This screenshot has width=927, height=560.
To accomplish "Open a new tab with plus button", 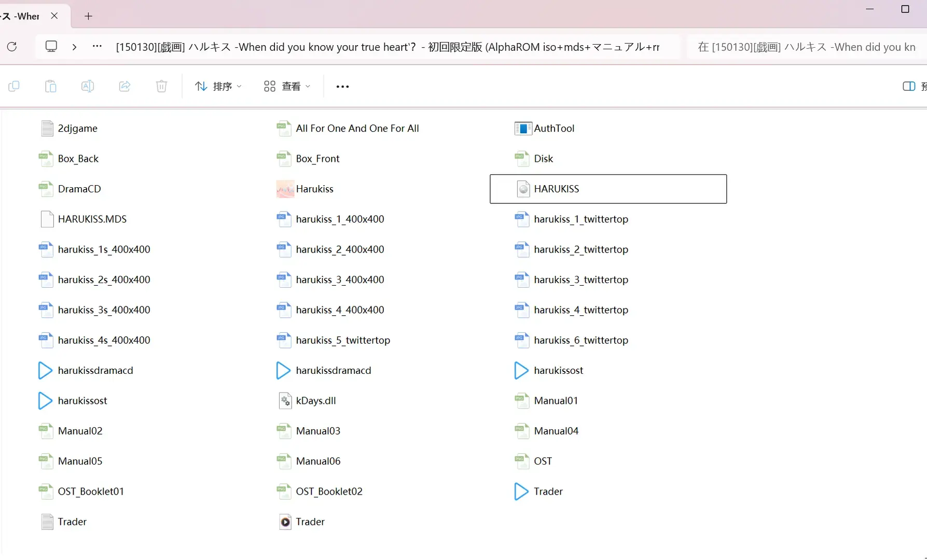I will point(88,16).
